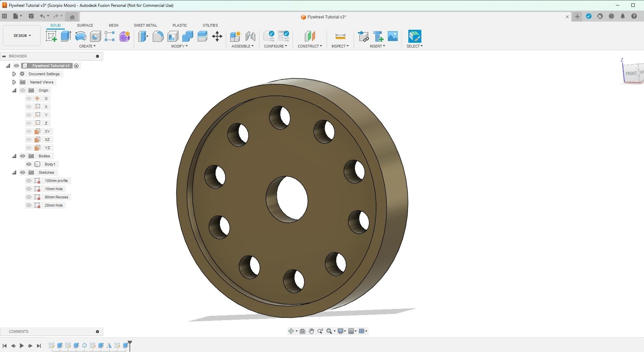This screenshot has width=644, height=352.
Task: Click the New Component assemble icon
Action: (x=235, y=36)
